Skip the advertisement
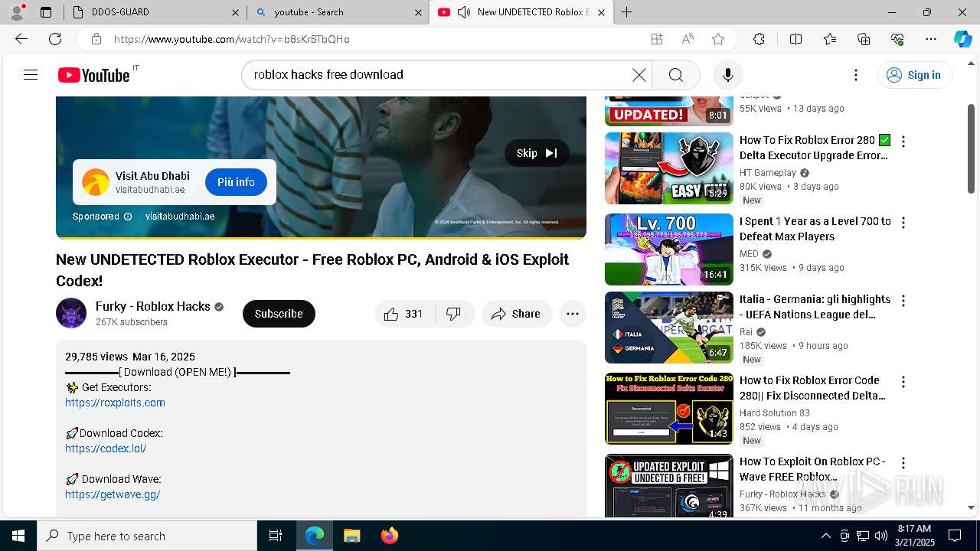The image size is (980, 551). point(537,153)
